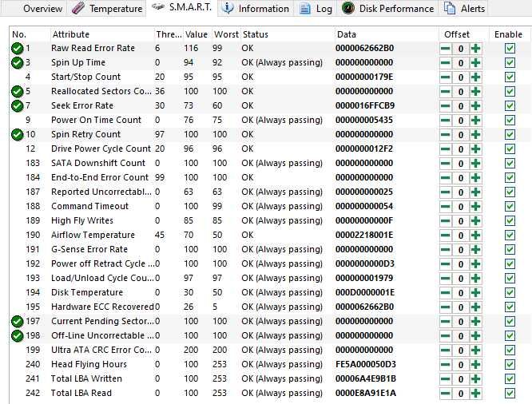Viewport: 532px width, 404px height.
Task: Increase offset for Raw Read Error Rate
Action: (475, 49)
